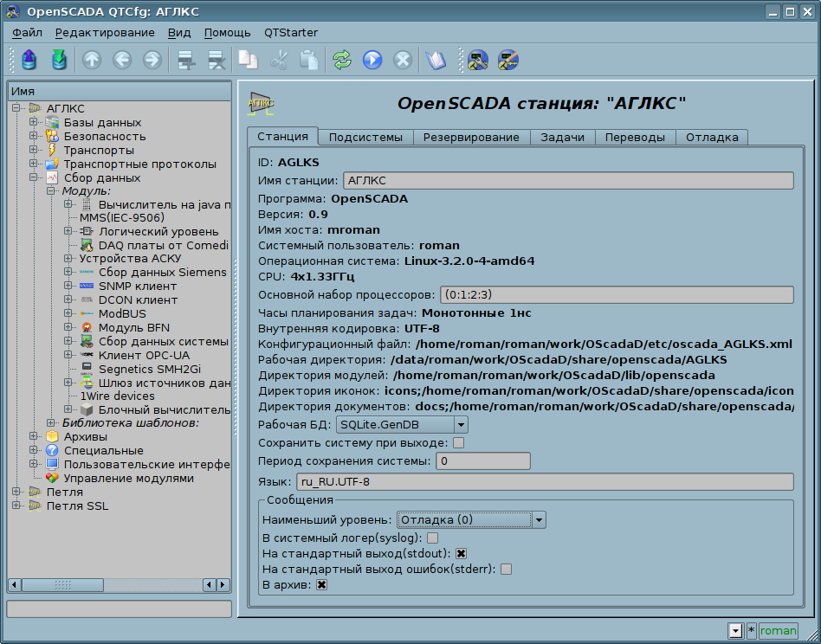Open the QTStarter menu

pos(291,32)
